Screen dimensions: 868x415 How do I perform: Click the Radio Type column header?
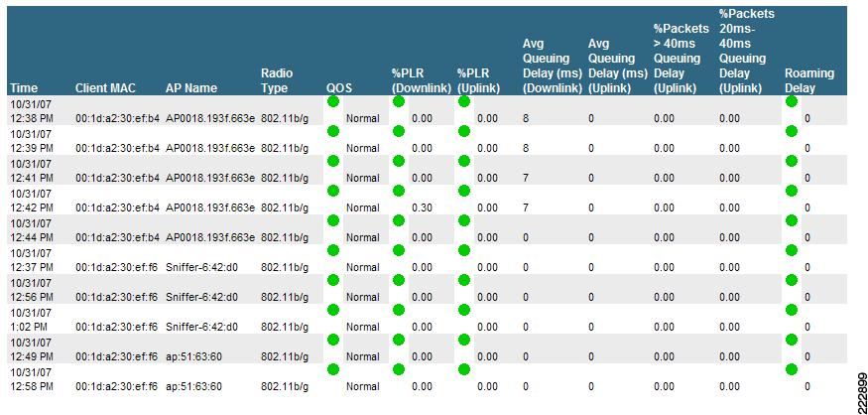click(278, 80)
